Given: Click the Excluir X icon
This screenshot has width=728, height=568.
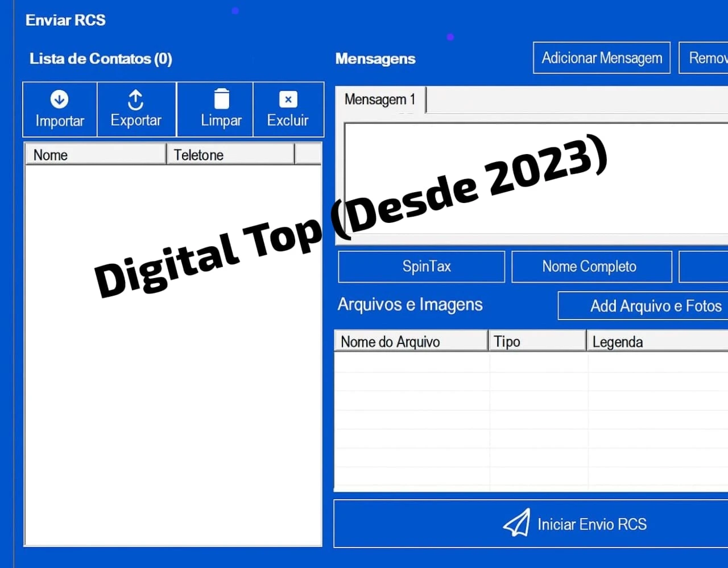Looking at the screenshot, I should pyautogui.click(x=288, y=99).
